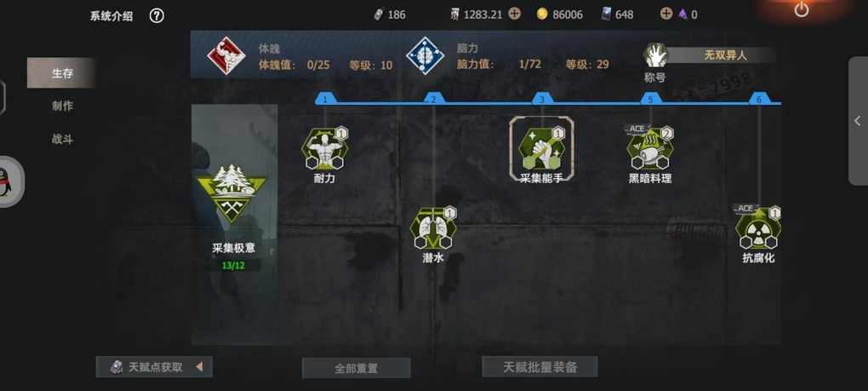The image size is (868, 391).
Task: Click level marker 3 on the blue progress bar
Action: pyautogui.click(x=542, y=99)
